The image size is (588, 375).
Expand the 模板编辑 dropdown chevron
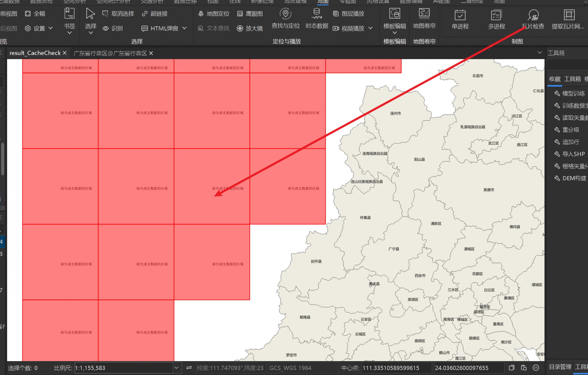click(x=395, y=33)
